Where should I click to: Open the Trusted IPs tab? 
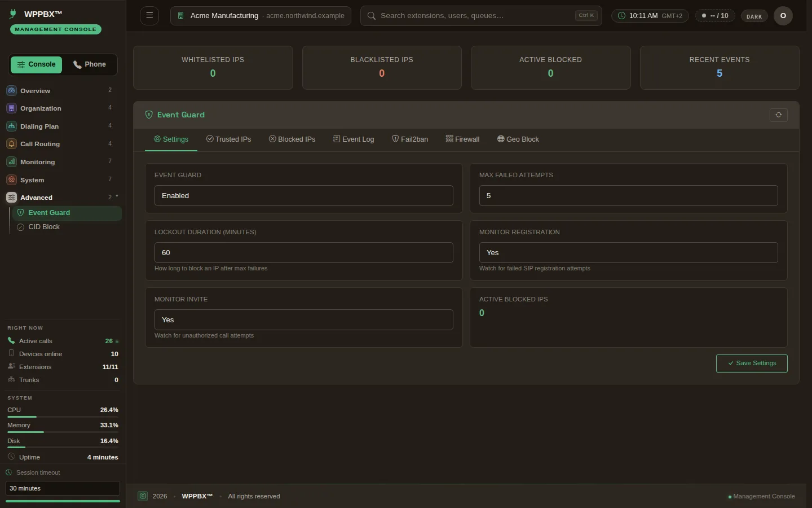228,139
